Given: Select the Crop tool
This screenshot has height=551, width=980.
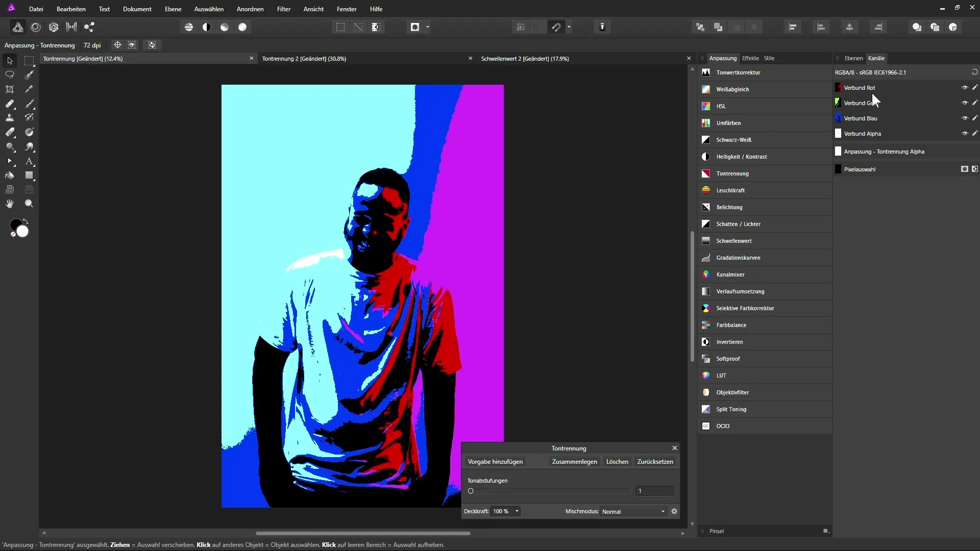Looking at the screenshot, I should click(x=10, y=89).
